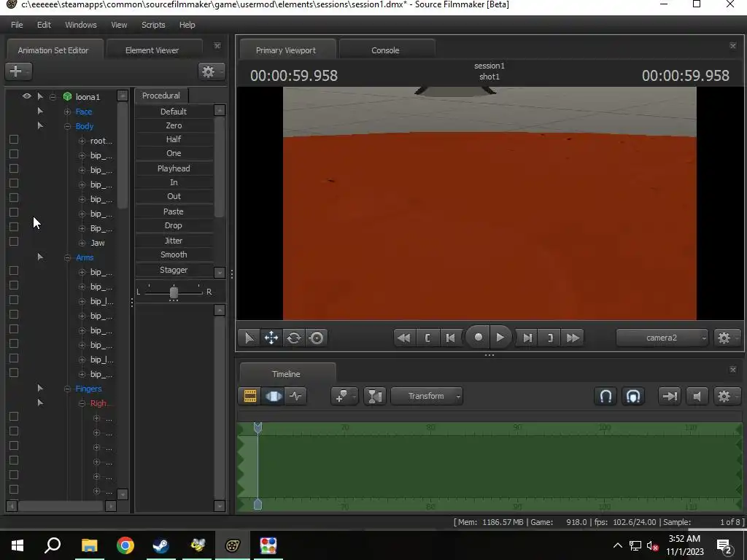Click the timeline playhead marker at top
Image resolution: width=747 pixels, height=560 pixels.
click(258, 427)
